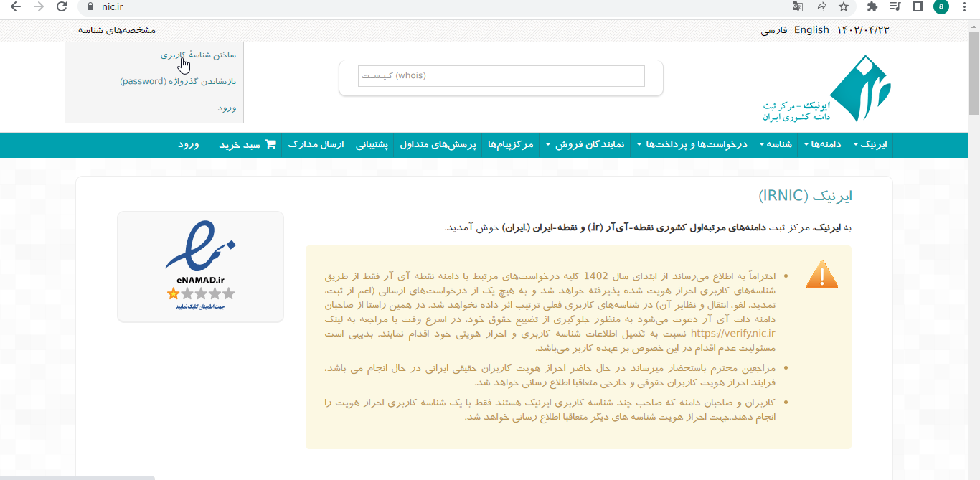The height and width of the screenshot is (480, 980).
Task: Select بازنشاندن گذرواژه (password) menu entry
Action: pos(178,81)
